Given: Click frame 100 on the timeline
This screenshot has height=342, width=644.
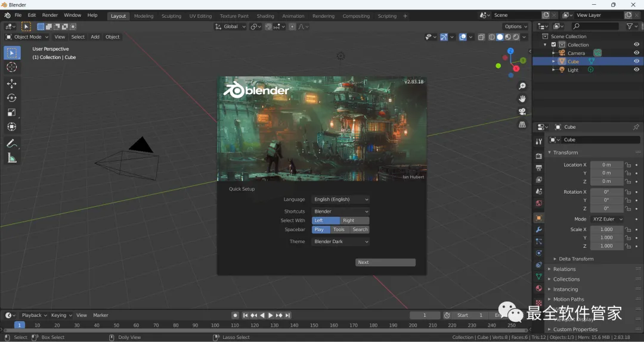Looking at the screenshot, I should (215, 325).
